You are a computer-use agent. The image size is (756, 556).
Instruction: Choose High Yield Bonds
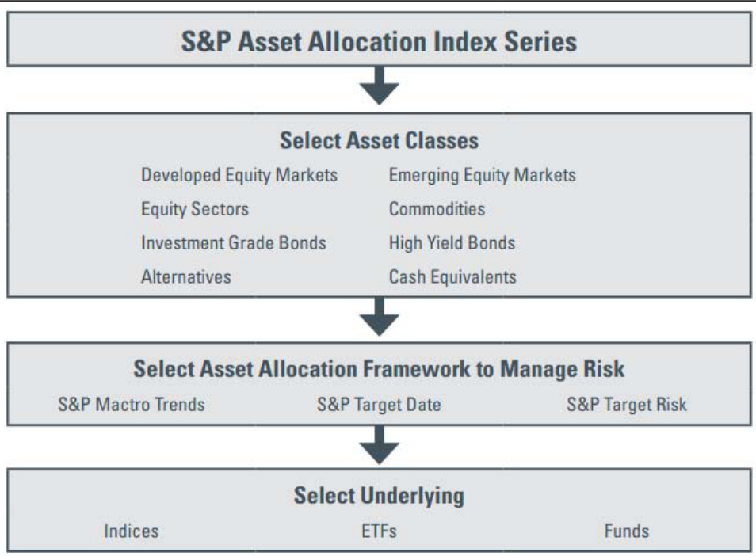click(452, 243)
